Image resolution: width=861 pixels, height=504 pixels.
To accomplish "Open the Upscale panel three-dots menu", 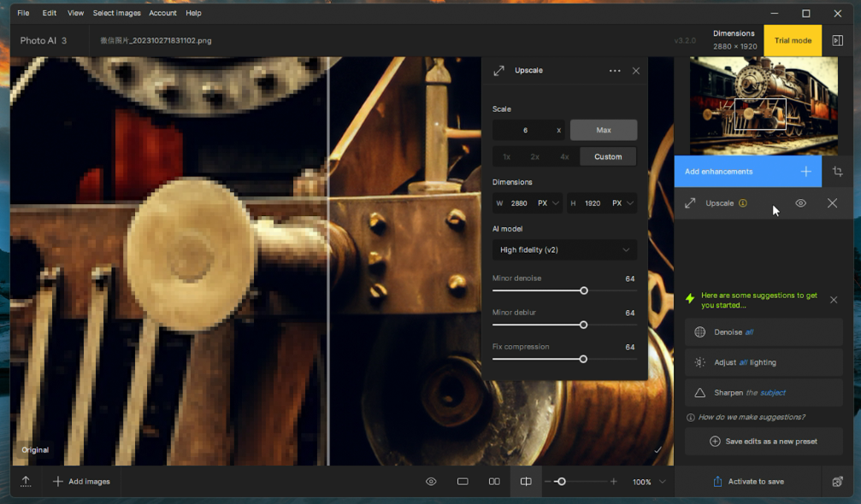I will click(x=615, y=71).
